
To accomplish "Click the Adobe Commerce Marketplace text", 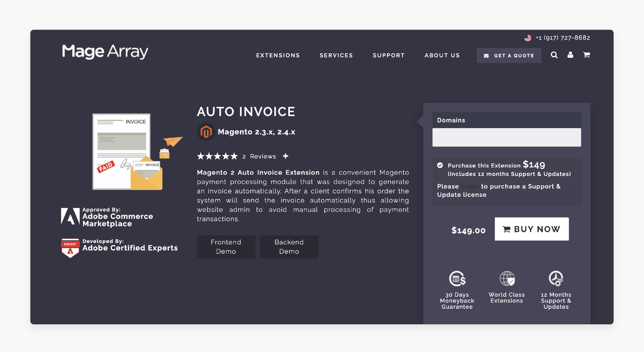I will click(x=118, y=220).
